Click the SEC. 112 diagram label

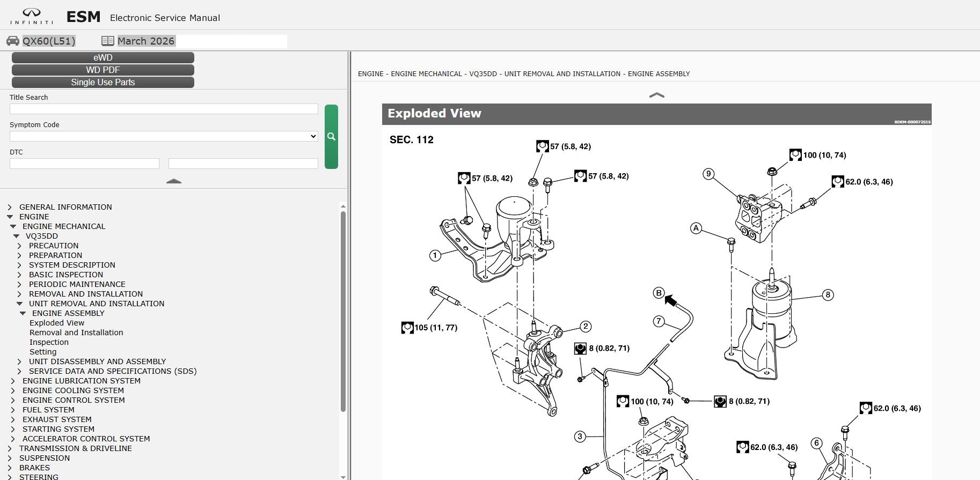[x=412, y=139]
